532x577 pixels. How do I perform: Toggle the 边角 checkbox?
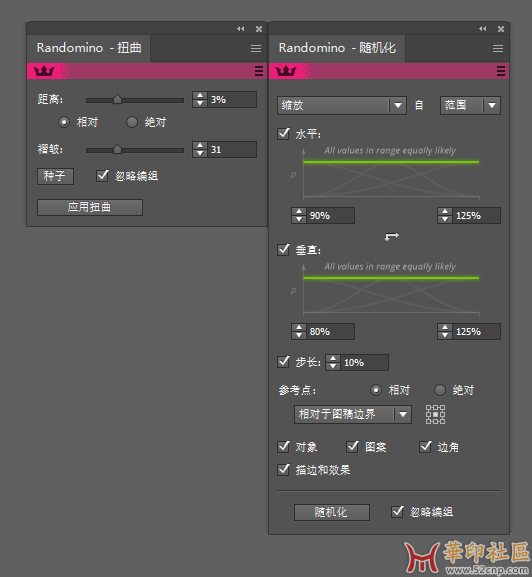(x=425, y=447)
